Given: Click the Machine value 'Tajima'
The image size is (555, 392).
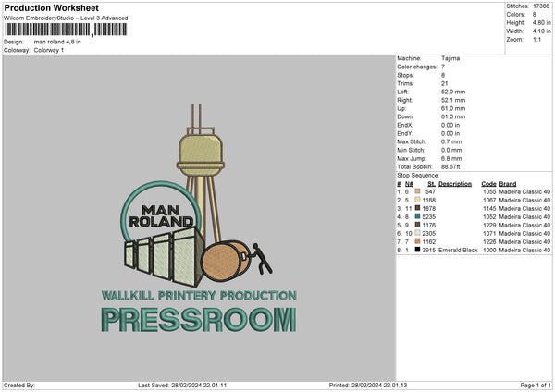Looking at the screenshot, I should pyautogui.click(x=450, y=58).
